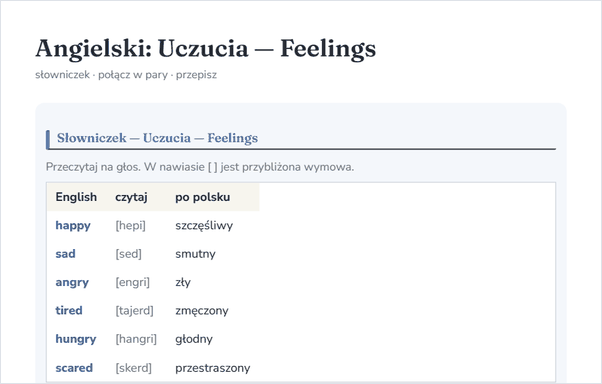Click the Polish translation przestraszony
The image size is (602, 384).
[x=213, y=368]
